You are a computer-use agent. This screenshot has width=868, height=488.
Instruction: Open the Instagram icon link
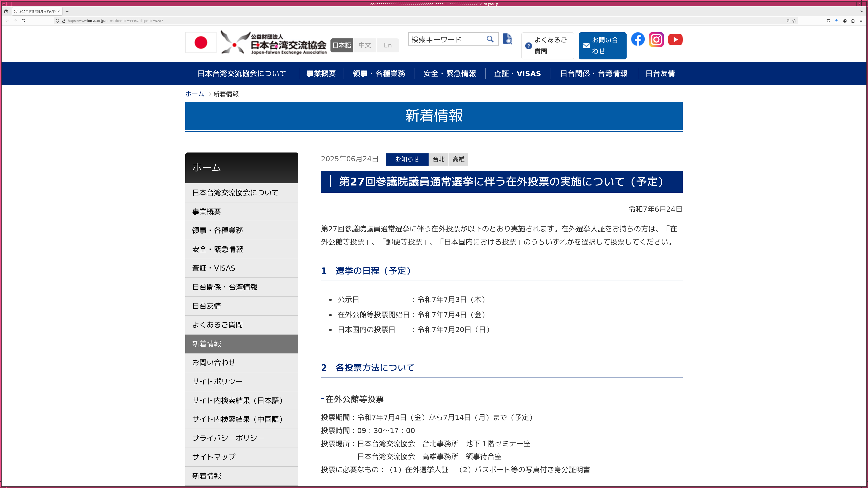pyautogui.click(x=656, y=39)
